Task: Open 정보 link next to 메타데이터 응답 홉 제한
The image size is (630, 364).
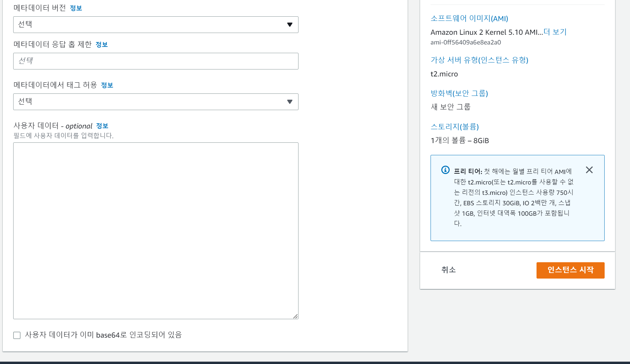Action: coord(101,44)
